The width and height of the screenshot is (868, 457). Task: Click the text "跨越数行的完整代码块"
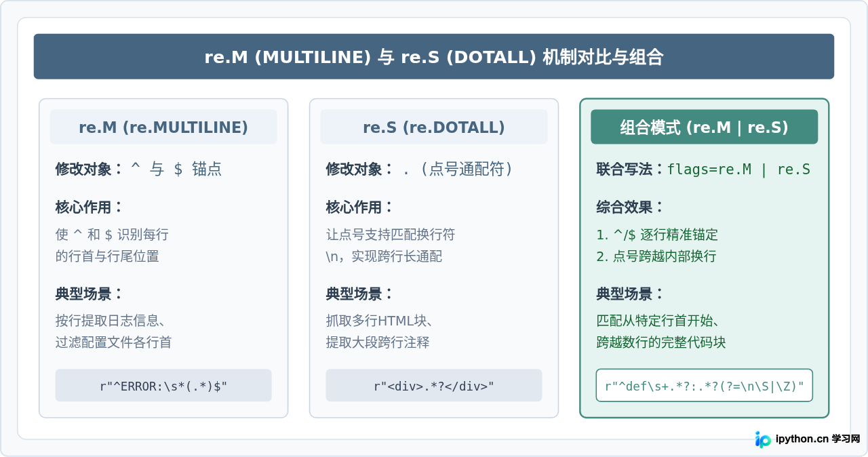coord(661,342)
